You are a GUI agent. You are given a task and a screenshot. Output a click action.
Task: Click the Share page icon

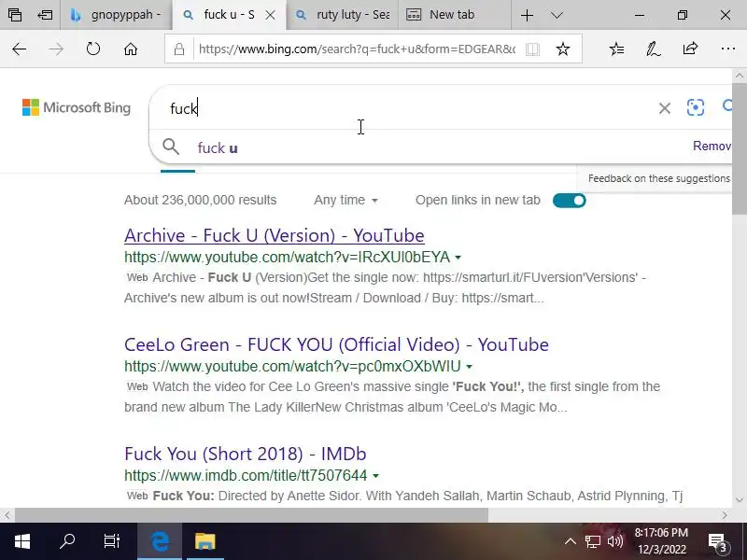pyautogui.click(x=690, y=49)
